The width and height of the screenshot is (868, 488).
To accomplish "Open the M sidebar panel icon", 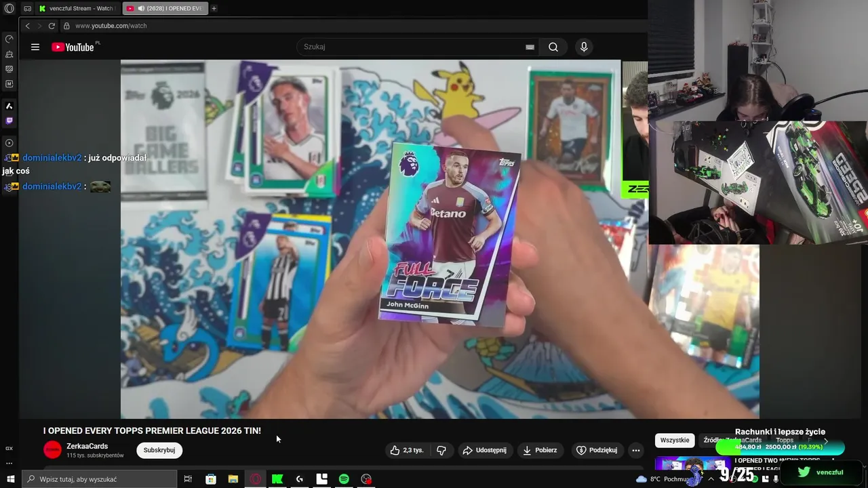I will pyautogui.click(x=9, y=84).
